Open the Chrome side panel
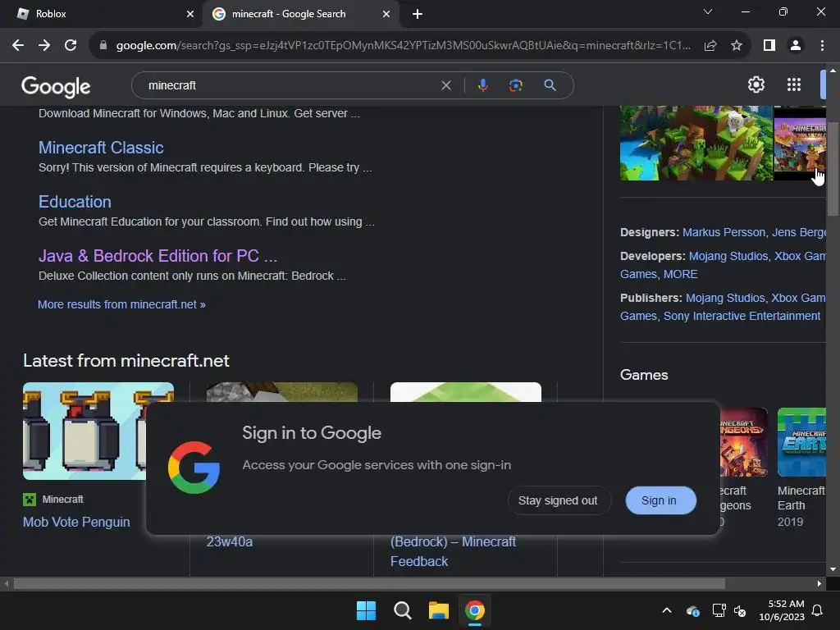 tap(769, 46)
